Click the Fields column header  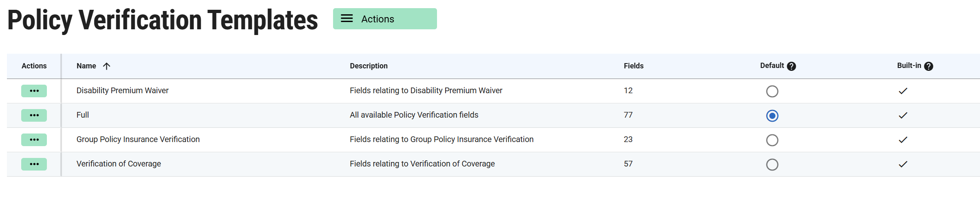click(633, 66)
